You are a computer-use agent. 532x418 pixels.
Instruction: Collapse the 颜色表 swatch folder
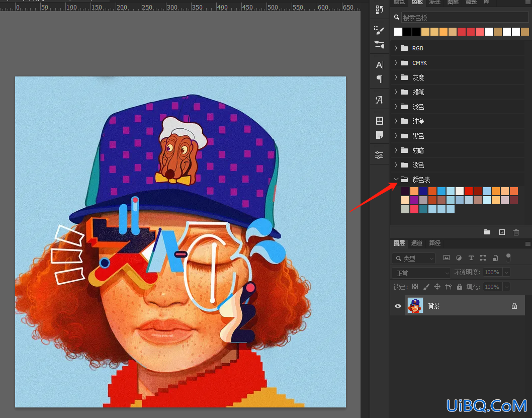pyautogui.click(x=396, y=179)
